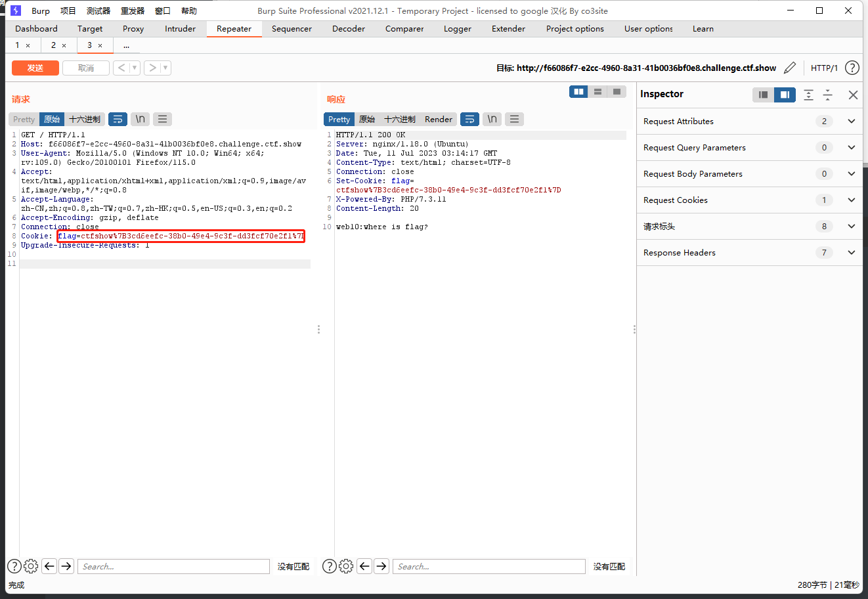Open request search settings gear
Viewport: 868px width, 599px height.
(x=31, y=566)
